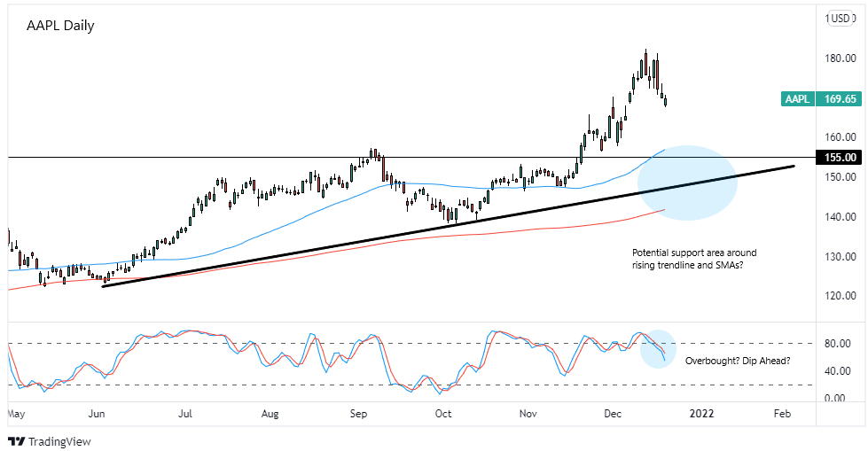Click the 140.00 price axis label
This screenshot has height=451, width=868.
[x=841, y=216]
